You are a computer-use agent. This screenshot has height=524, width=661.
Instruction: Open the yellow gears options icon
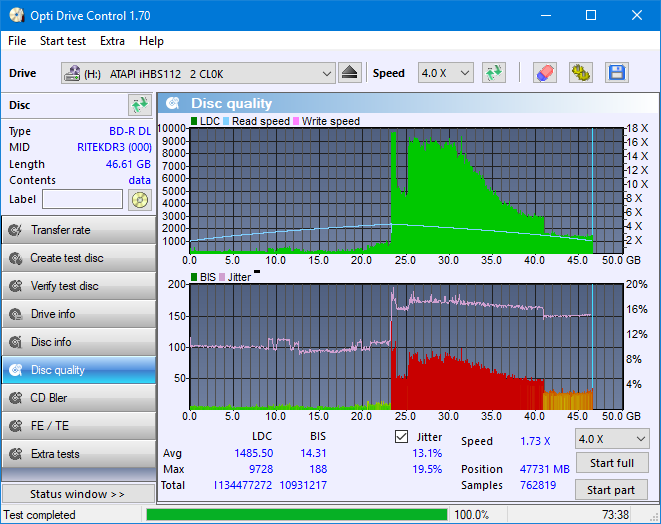point(581,73)
